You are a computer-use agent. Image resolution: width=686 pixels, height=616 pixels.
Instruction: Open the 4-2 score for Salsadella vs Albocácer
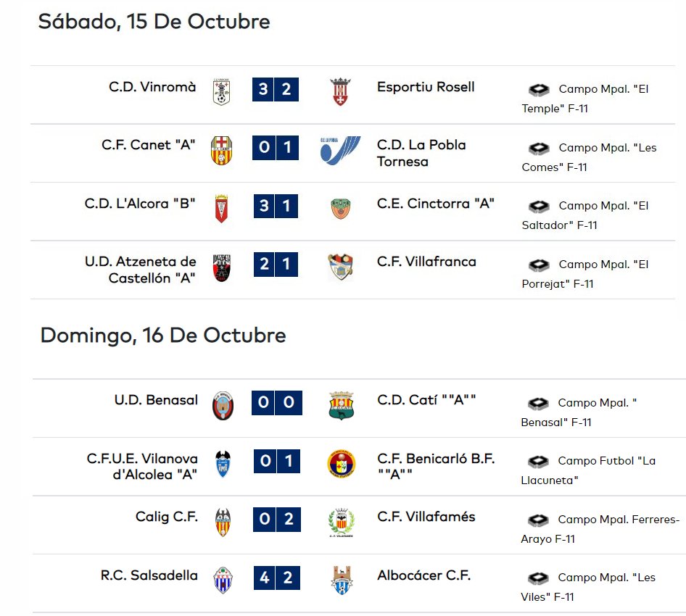277,578
